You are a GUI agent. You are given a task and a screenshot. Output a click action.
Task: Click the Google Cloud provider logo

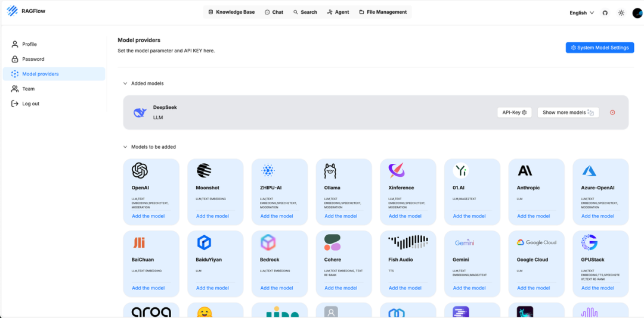coord(537,242)
